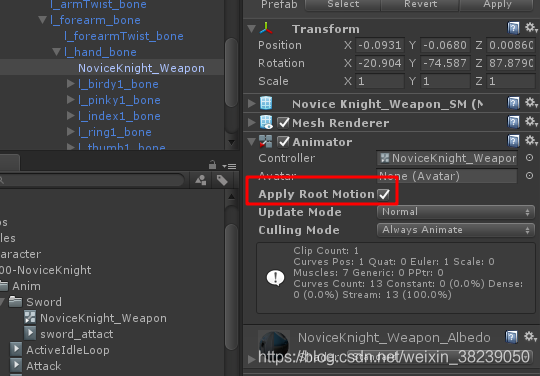The image size is (540, 376).
Task: Open the Update Mode dropdown
Action: (x=456, y=212)
